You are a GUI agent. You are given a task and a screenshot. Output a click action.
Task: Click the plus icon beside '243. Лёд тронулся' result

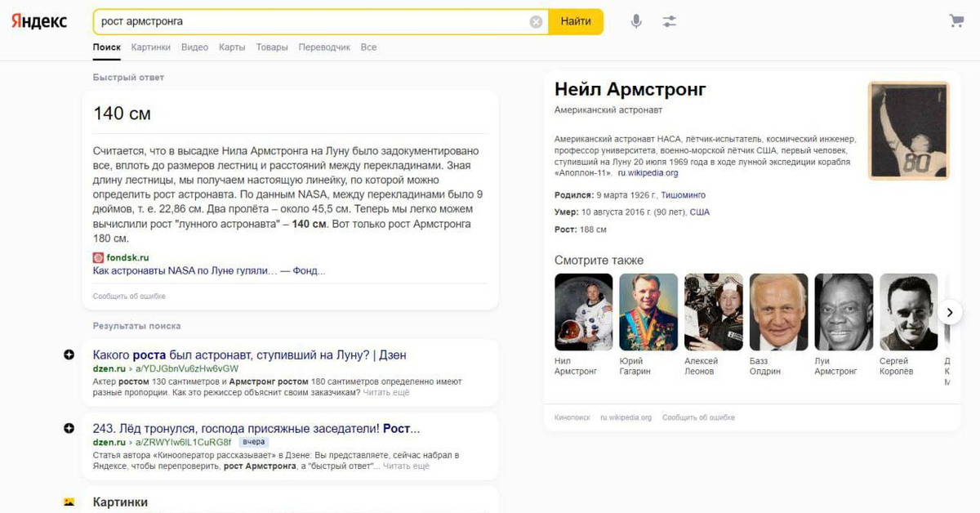coord(69,428)
